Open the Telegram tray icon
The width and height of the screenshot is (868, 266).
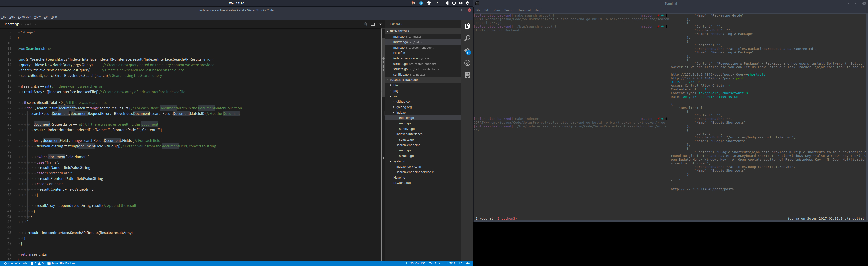point(421,3)
